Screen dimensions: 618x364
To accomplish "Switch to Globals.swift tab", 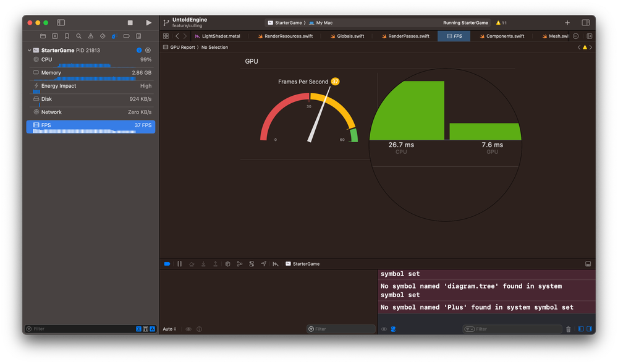I will [347, 36].
